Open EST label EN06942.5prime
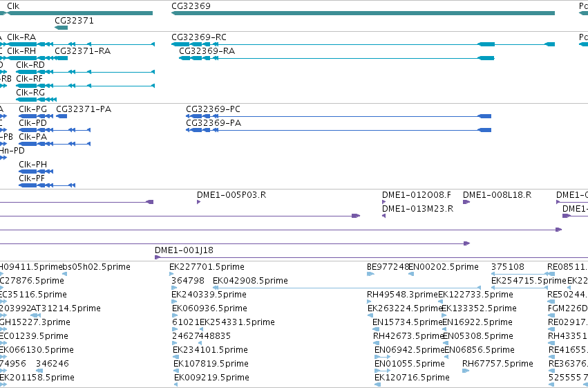The image size is (588, 388). (410, 350)
